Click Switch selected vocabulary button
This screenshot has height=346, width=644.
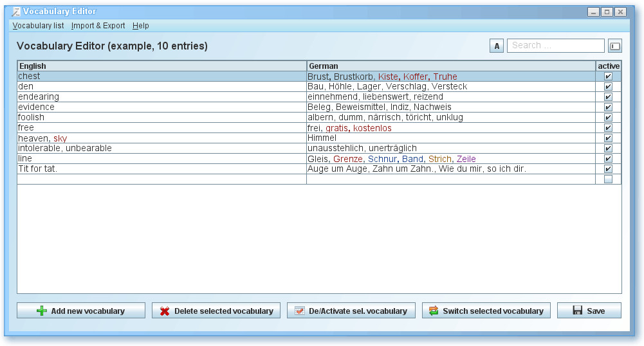tap(486, 311)
